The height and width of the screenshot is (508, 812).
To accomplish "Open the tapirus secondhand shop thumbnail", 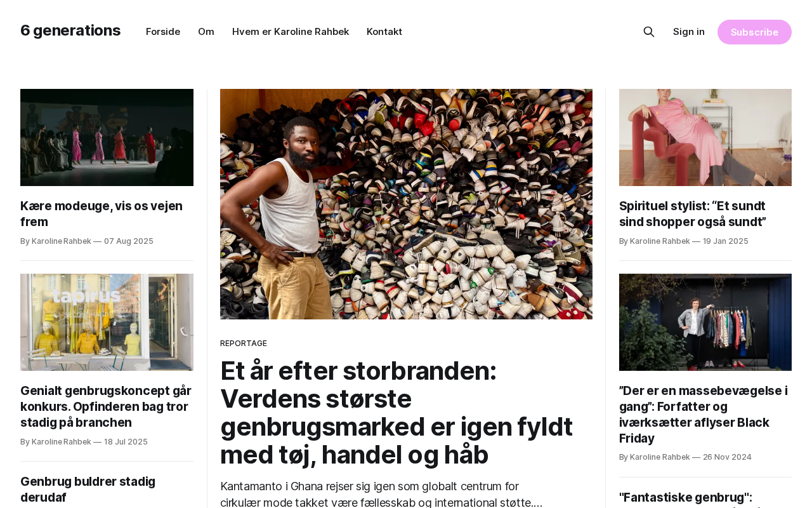I will 107,322.
